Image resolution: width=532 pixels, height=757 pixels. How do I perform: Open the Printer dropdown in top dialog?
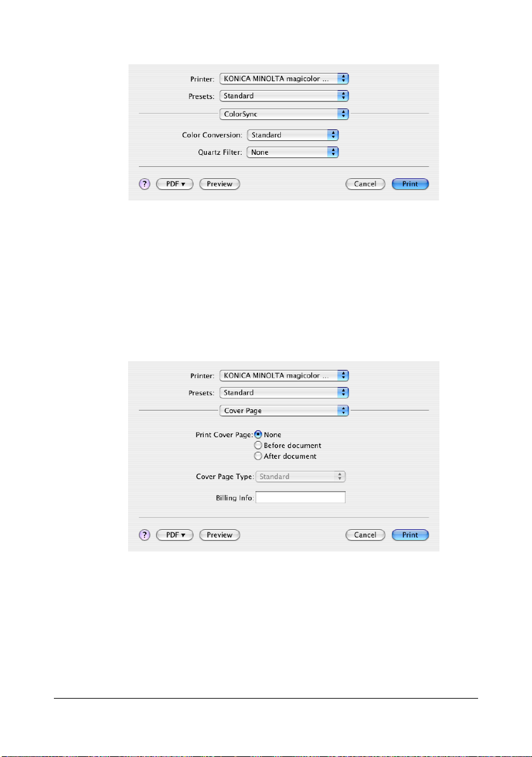[x=284, y=79]
